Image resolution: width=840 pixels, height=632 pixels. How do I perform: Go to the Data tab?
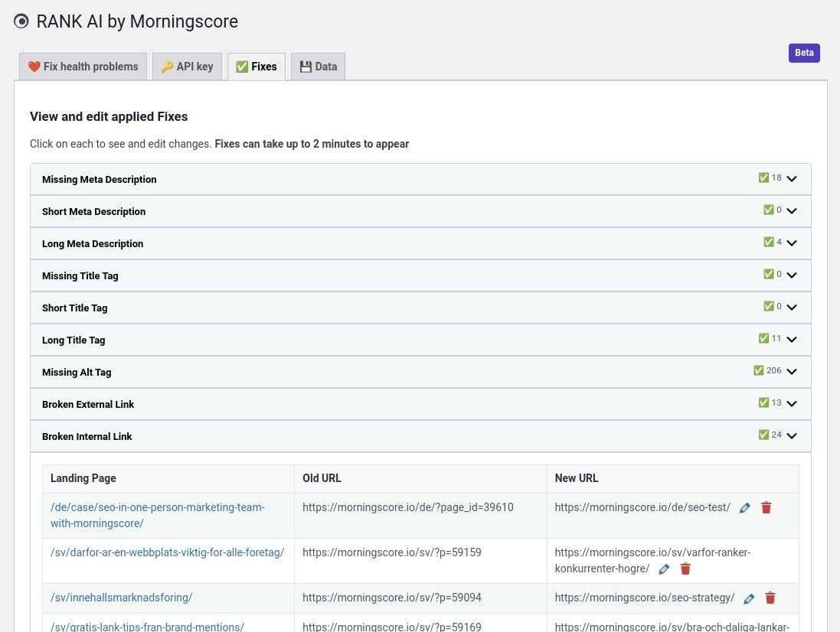point(318,67)
